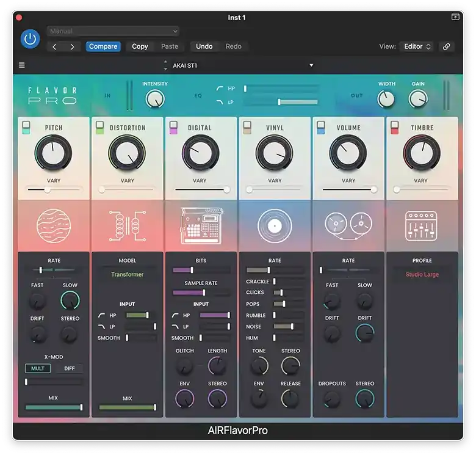Screen dimensions: 476x455
Task: Click the Pitch VARY slider
Action: point(54,190)
